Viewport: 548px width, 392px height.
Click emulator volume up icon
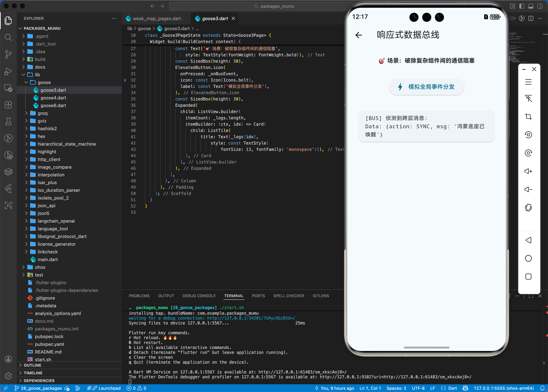[528, 171]
